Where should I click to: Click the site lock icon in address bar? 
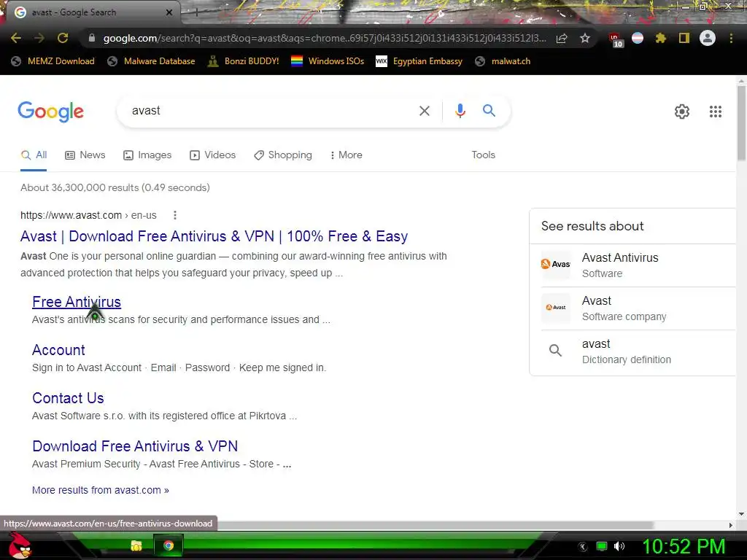[92, 38]
